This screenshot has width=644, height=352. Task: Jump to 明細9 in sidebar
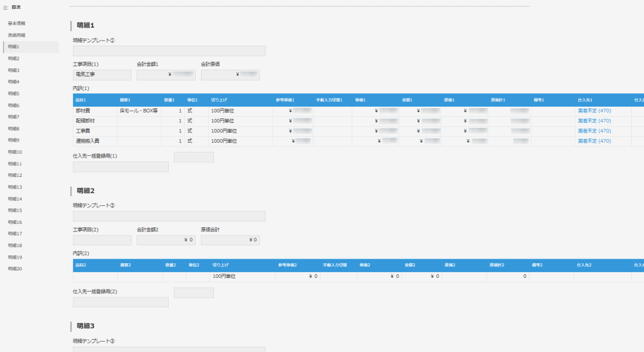(x=14, y=140)
